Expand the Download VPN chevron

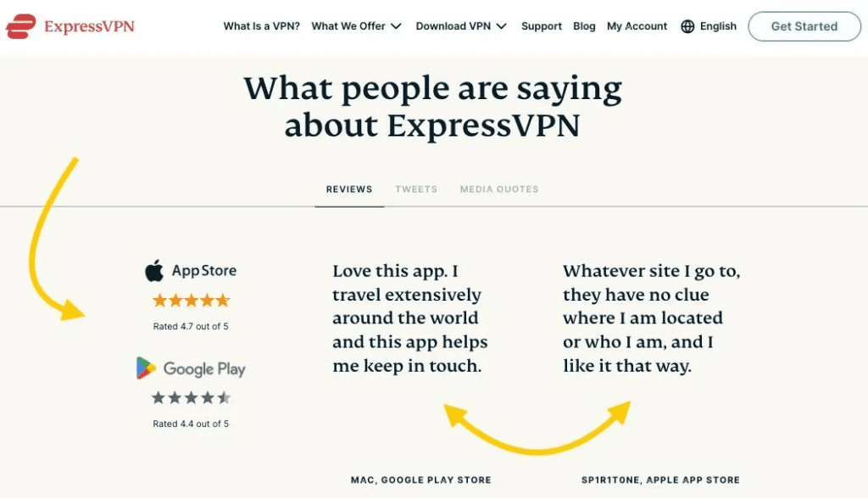tap(502, 26)
